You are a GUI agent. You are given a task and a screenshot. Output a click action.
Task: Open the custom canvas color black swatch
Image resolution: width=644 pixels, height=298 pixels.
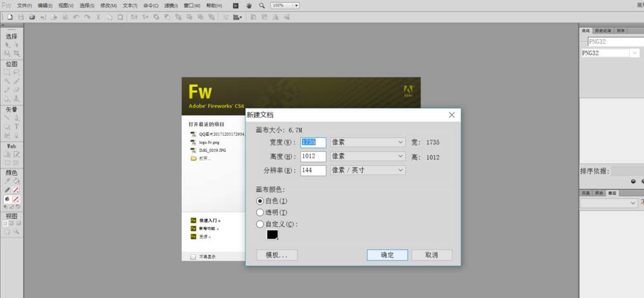point(272,235)
